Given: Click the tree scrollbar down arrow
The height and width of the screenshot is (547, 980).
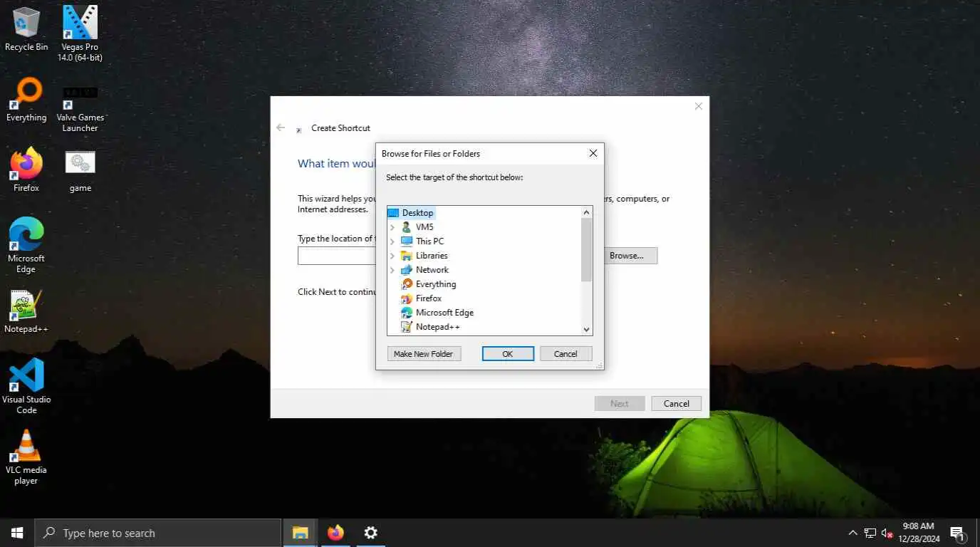Looking at the screenshot, I should [586, 329].
